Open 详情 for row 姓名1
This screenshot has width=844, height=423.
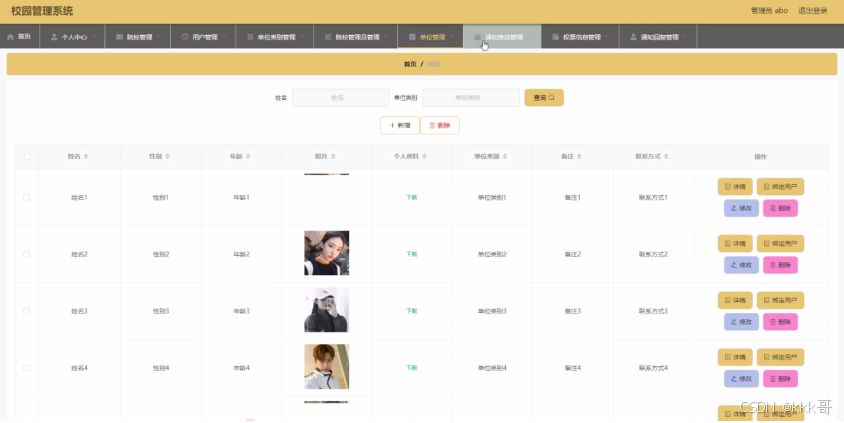click(735, 187)
